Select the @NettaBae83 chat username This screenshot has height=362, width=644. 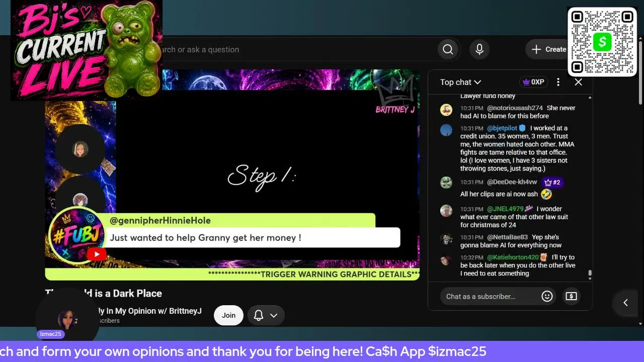pos(507,237)
